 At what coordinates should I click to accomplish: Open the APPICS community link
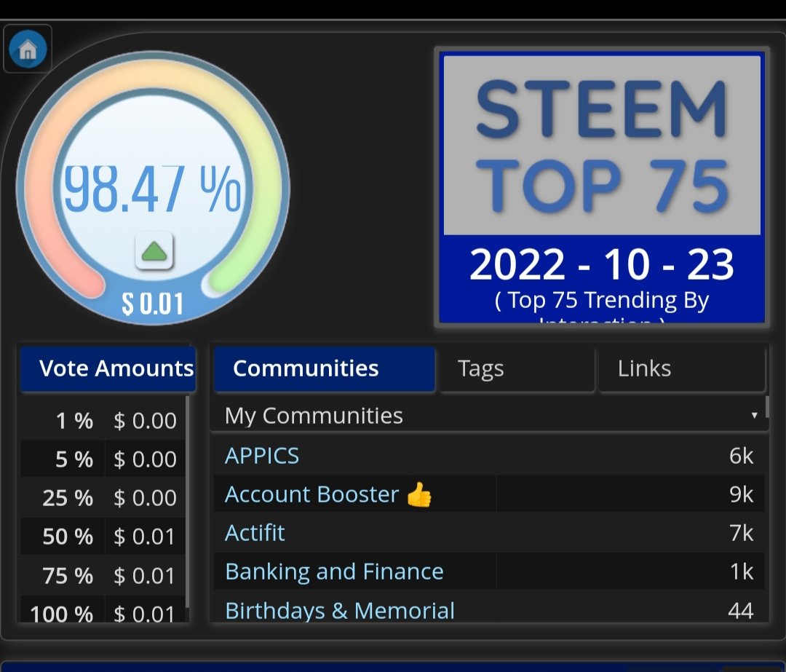[x=262, y=456]
